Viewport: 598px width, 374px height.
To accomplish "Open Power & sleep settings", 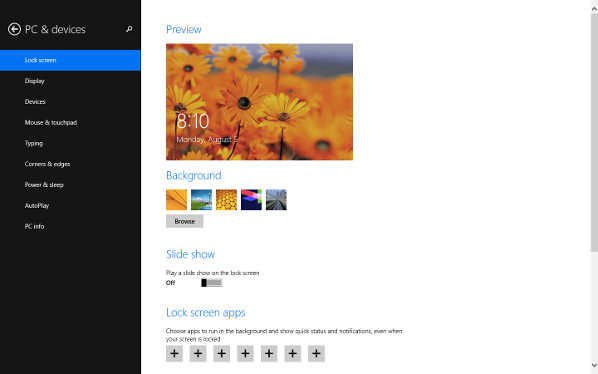I will coord(70,185).
